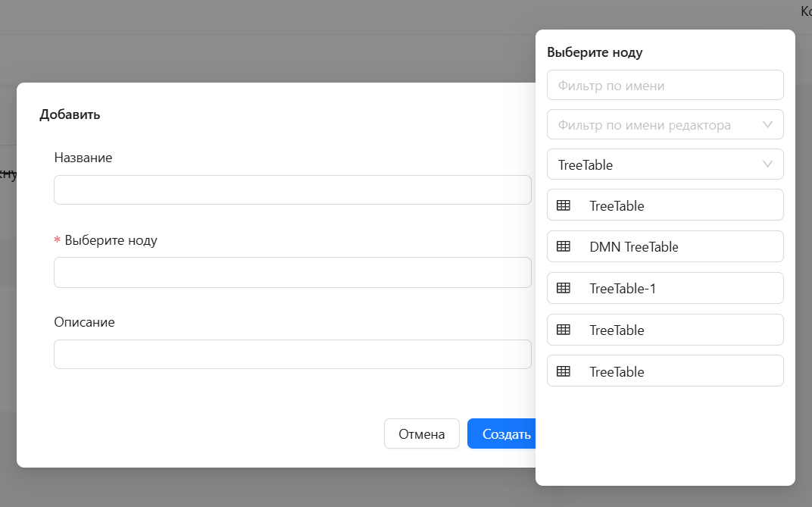Expand the chevron in the editor name filter

pyautogui.click(x=767, y=124)
